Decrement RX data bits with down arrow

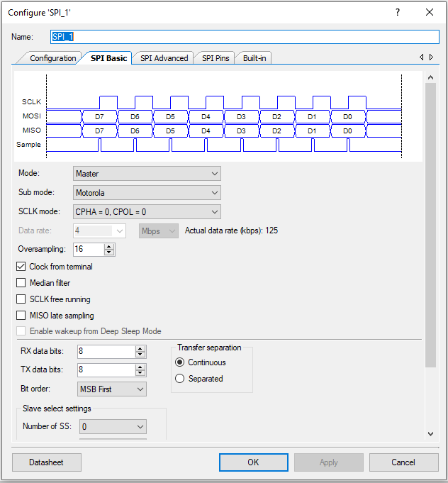pos(140,355)
